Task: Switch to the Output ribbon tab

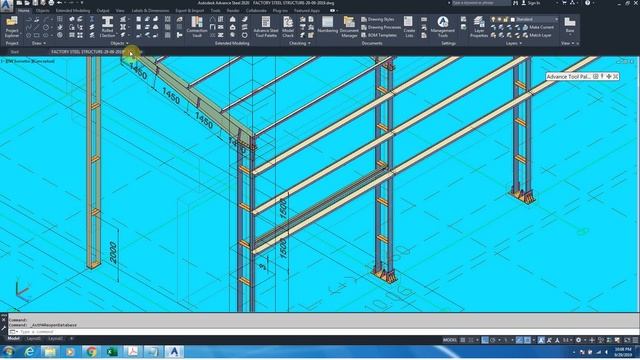Action: [103, 11]
